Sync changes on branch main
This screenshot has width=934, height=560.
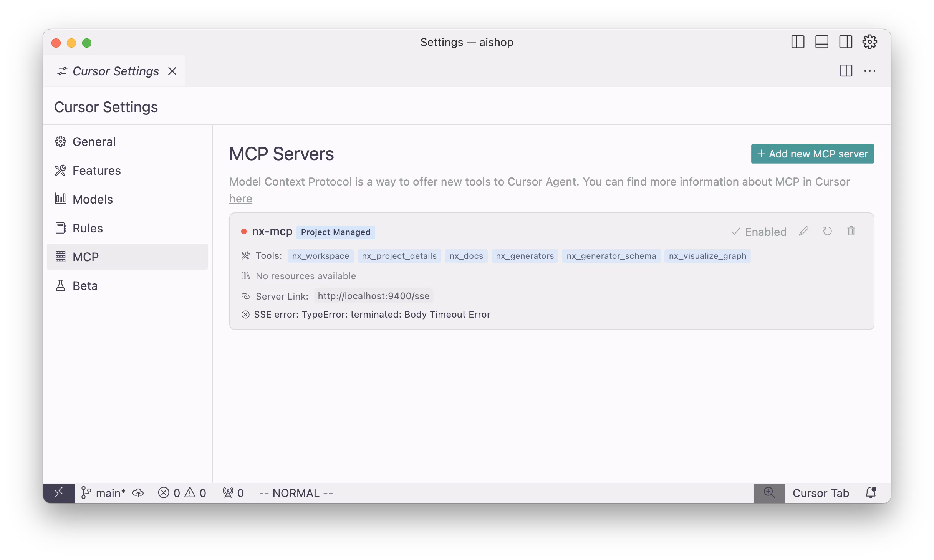[137, 493]
